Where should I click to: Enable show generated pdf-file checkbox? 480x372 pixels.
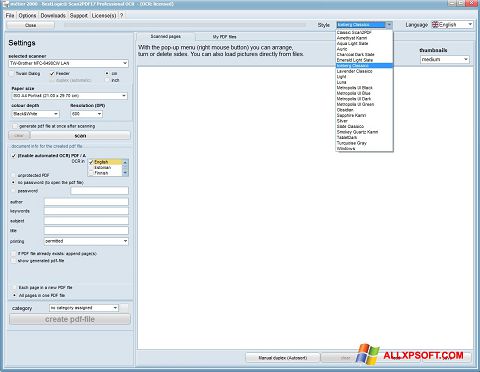pos(14,261)
